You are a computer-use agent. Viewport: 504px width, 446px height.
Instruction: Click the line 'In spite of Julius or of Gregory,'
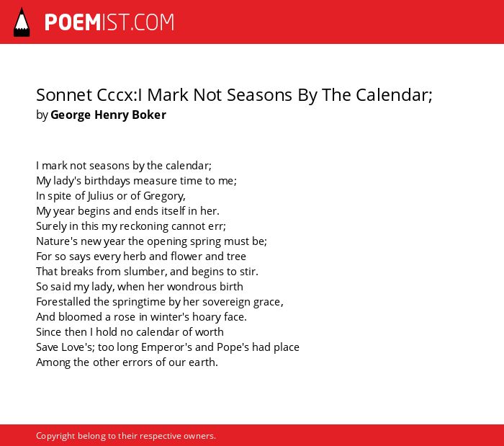pyautogui.click(x=111, y=196)
